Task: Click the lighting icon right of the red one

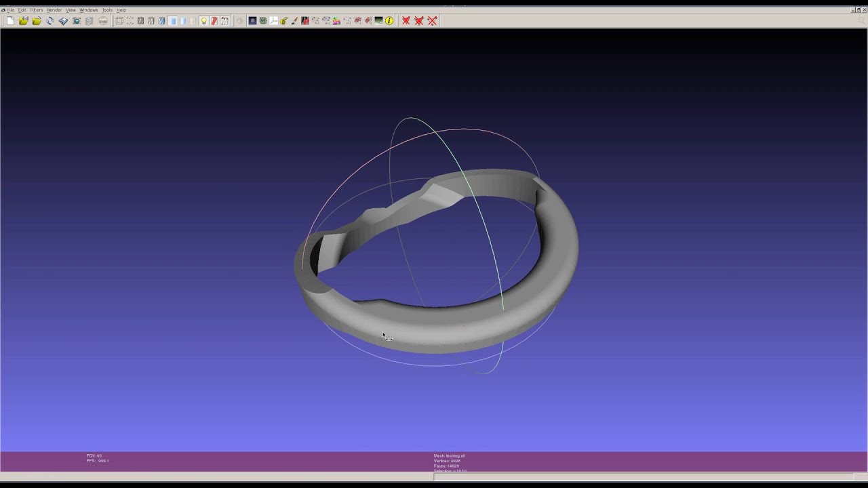Action: pyautogui.click(x=224, y=21)
